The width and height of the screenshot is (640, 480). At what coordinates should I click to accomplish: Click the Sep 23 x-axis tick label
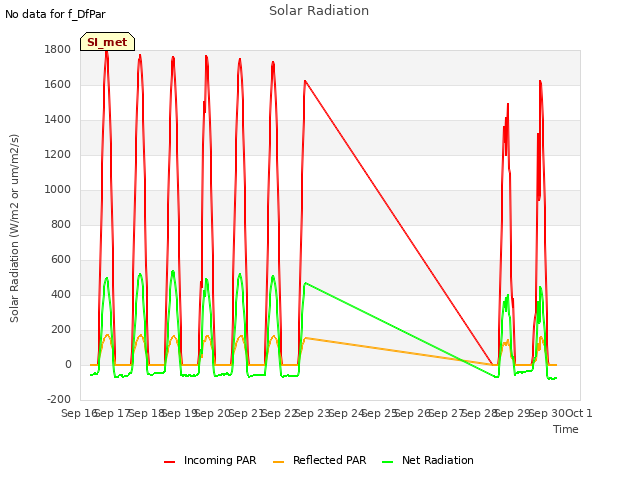[x=312, y=413]
